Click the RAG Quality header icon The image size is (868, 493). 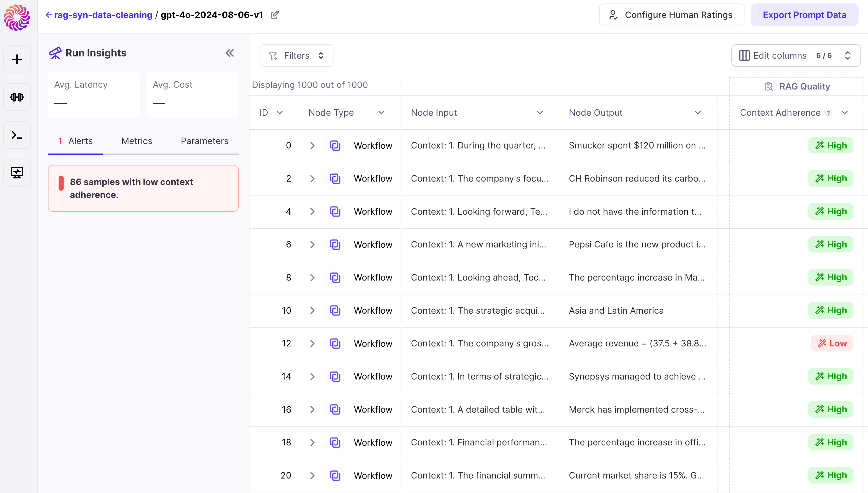[x=768, y=87]
